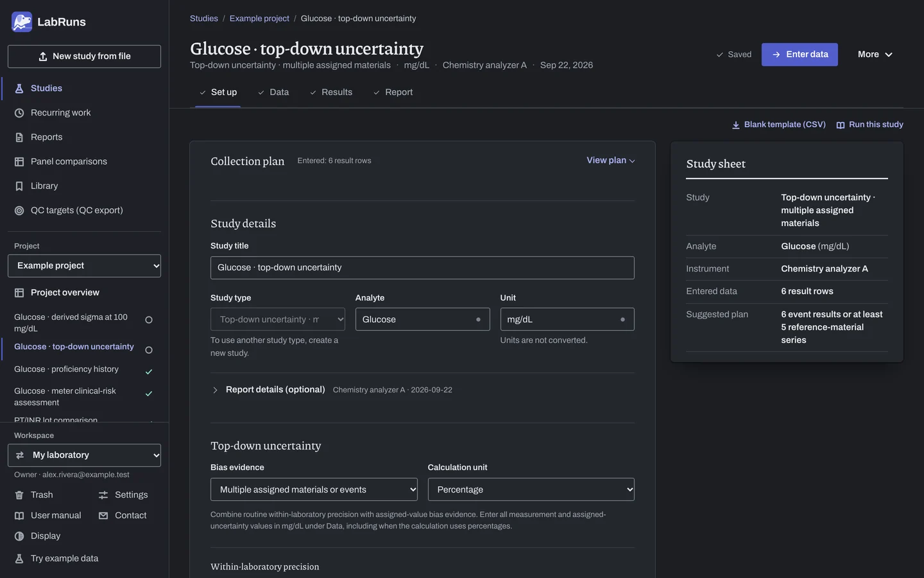The image size is (924, 578).
Task: Click the Project overview layout icon
Action: pyautogui.click(x=19, y=293)
